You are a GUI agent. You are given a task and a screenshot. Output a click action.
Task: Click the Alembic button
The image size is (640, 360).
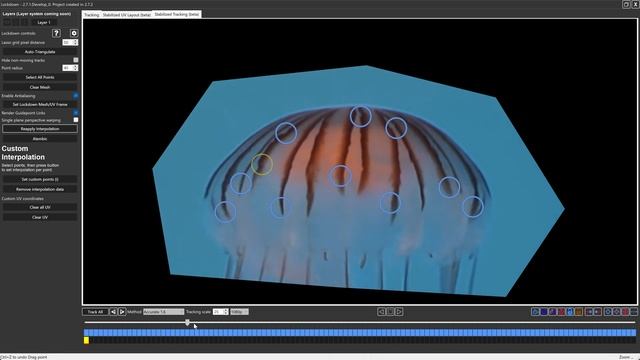click(40, 139)
